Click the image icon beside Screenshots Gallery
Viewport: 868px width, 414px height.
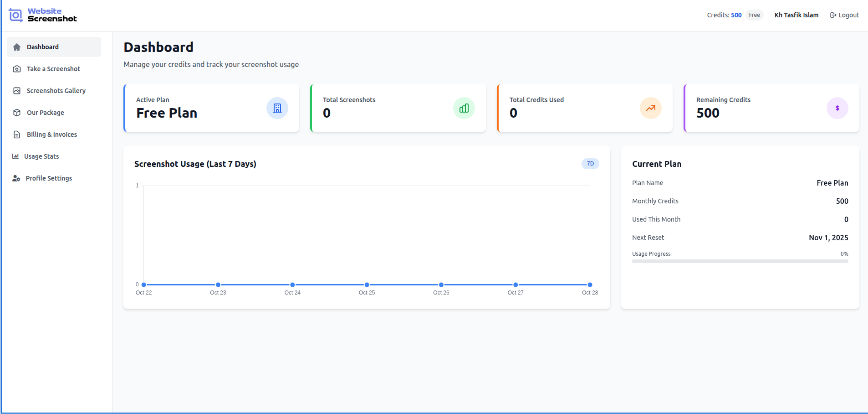coord(17,91)
